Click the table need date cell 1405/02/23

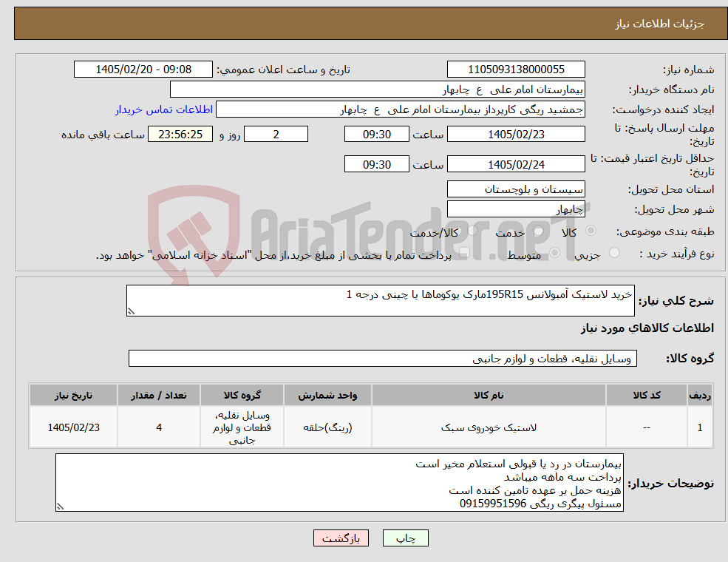[73, 427]
